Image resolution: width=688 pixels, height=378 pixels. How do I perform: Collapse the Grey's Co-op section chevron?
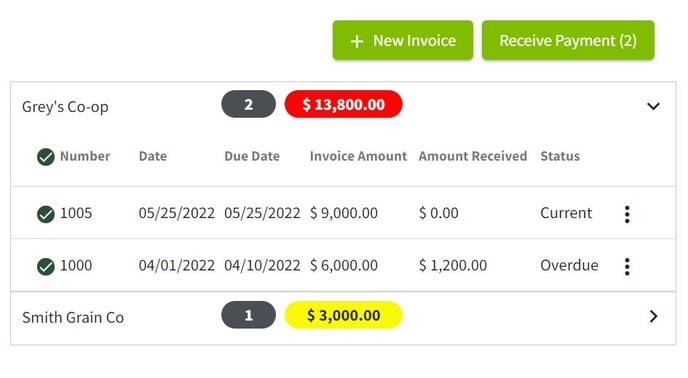pyautogui.click(x=653, y=106)
